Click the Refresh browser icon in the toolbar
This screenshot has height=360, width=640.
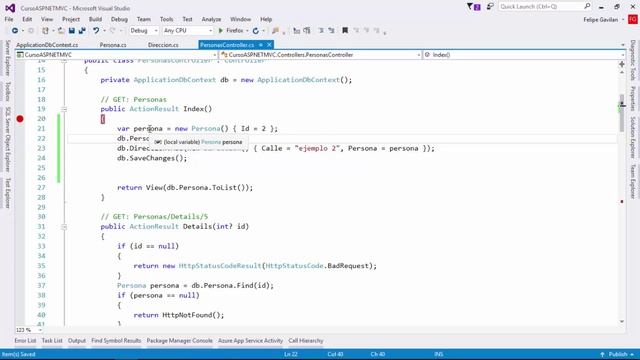point(256,31)
